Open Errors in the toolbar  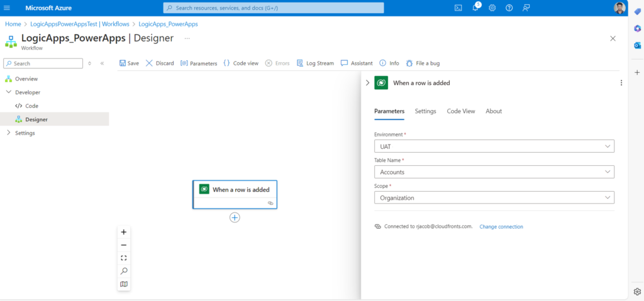point(277,63)
